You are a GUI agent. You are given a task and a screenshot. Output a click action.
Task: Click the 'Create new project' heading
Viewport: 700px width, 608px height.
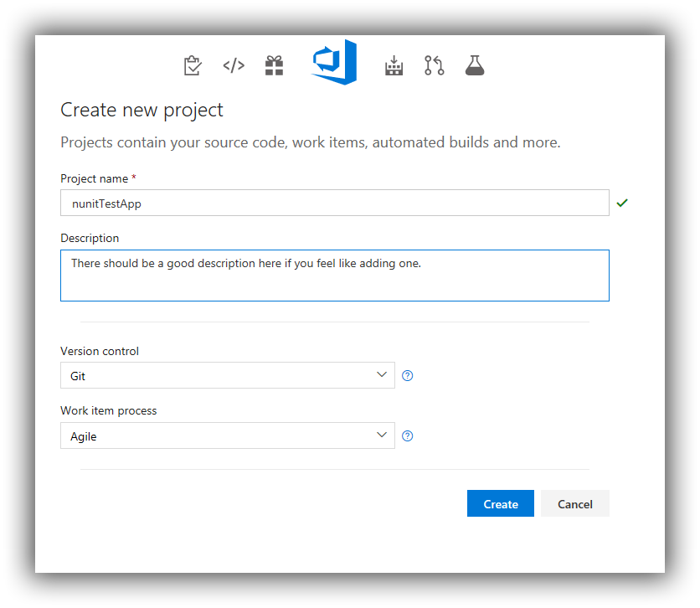point(142,111)
